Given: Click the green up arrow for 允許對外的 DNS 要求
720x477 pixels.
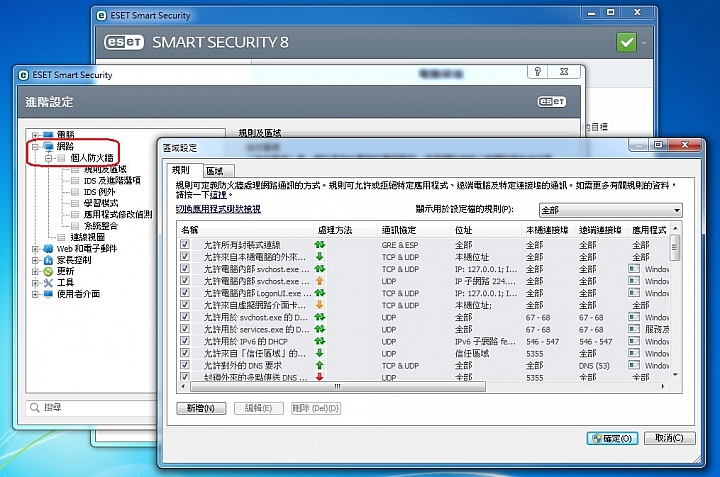Looking at the screenshot, I should pyautogui.click(x=320, y=365).
